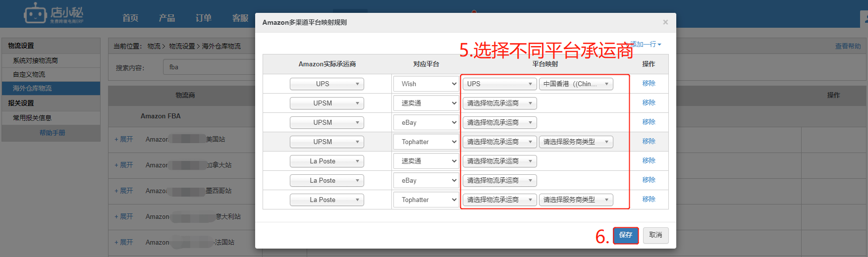This screenshot has height=257, width=868.
Task: Open UPSM carrier dropdown in Tophatter row
Action: click(x=327, y=142)
